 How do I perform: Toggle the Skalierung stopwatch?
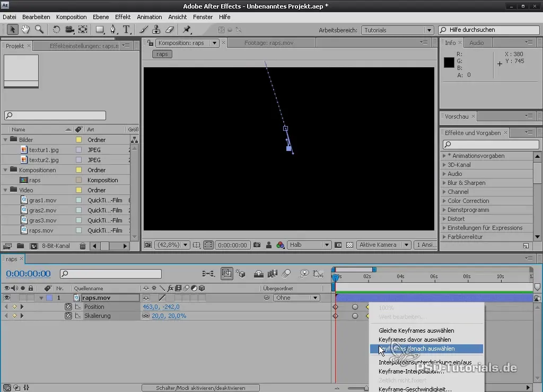68,316
